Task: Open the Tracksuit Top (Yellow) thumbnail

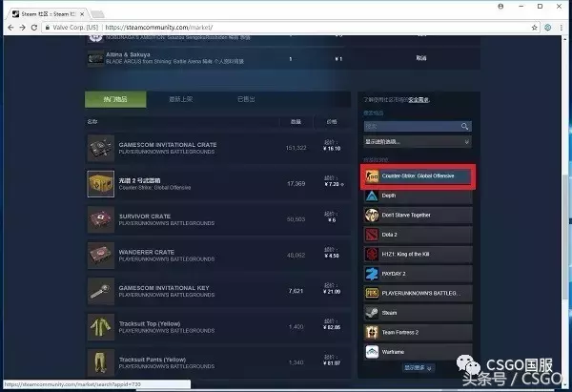Action: 101,327
